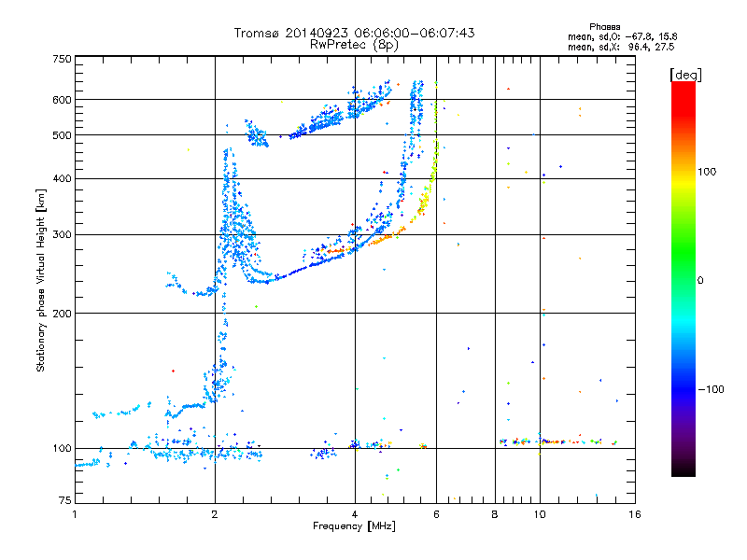
Task: Click x-axis tick label '16'
Action: point(635,514)
